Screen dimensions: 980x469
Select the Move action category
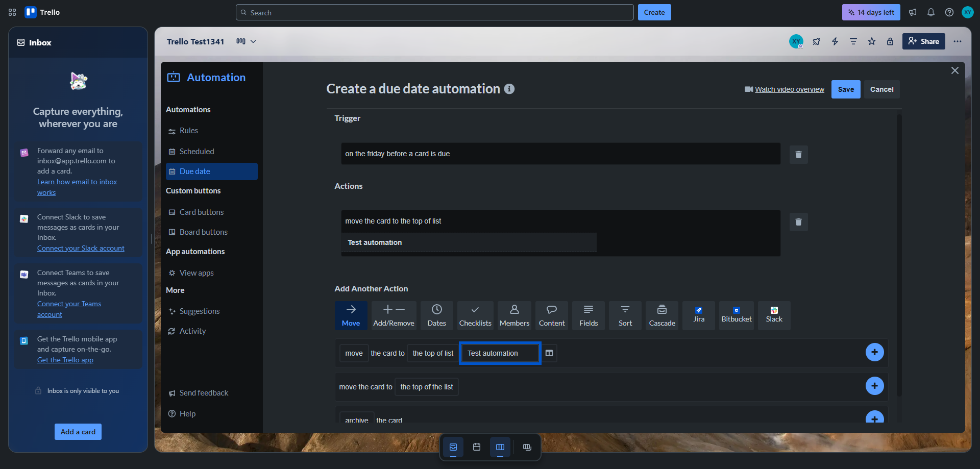tap(351, 315)
